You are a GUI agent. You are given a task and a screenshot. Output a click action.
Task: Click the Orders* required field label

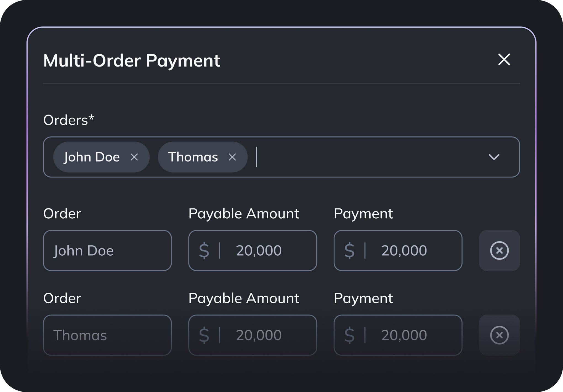point(69,120)
